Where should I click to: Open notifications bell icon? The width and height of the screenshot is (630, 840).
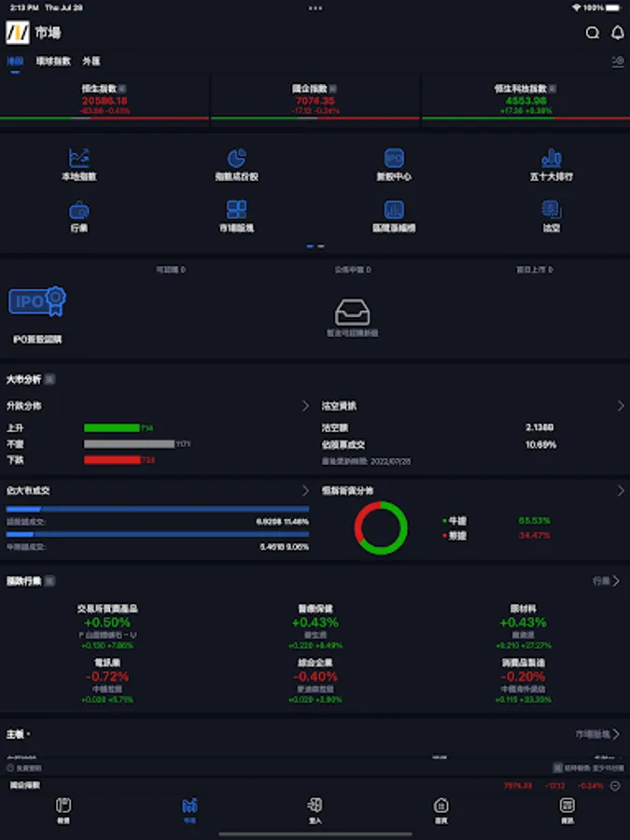[x=618, y=34]
